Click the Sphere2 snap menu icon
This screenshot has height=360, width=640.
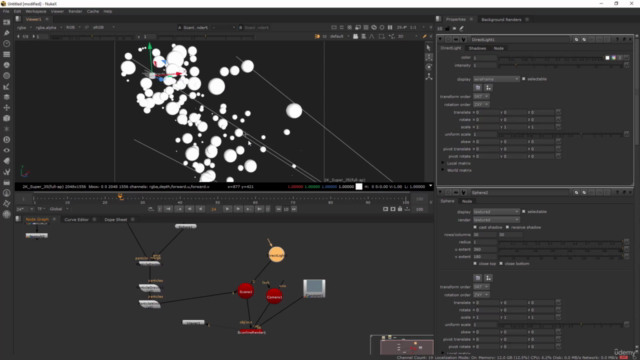point(488,278)
